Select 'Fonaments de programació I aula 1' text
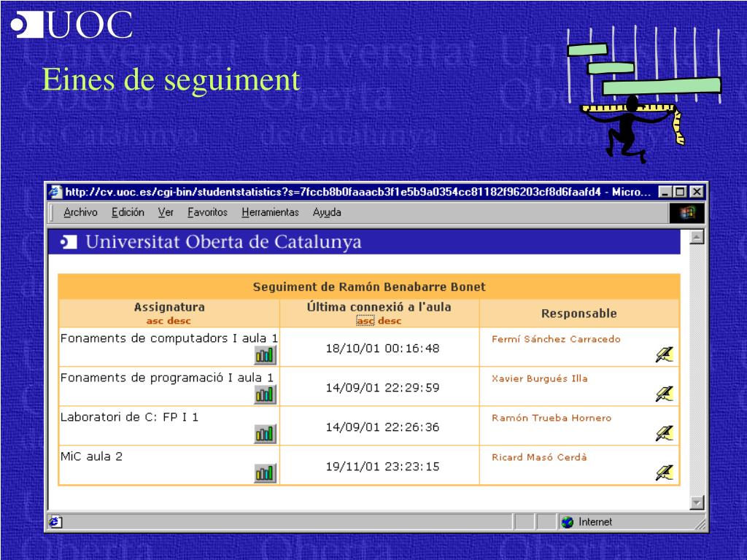 pyautogui.click(x=167, y=378)
